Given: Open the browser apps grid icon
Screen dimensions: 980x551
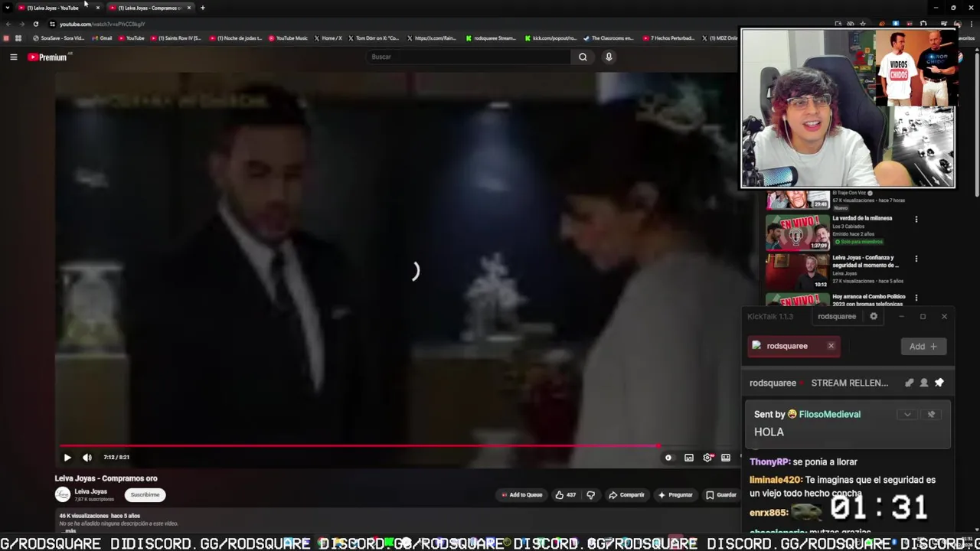Looking at the screenshot, I should click(x=18, y=38).
